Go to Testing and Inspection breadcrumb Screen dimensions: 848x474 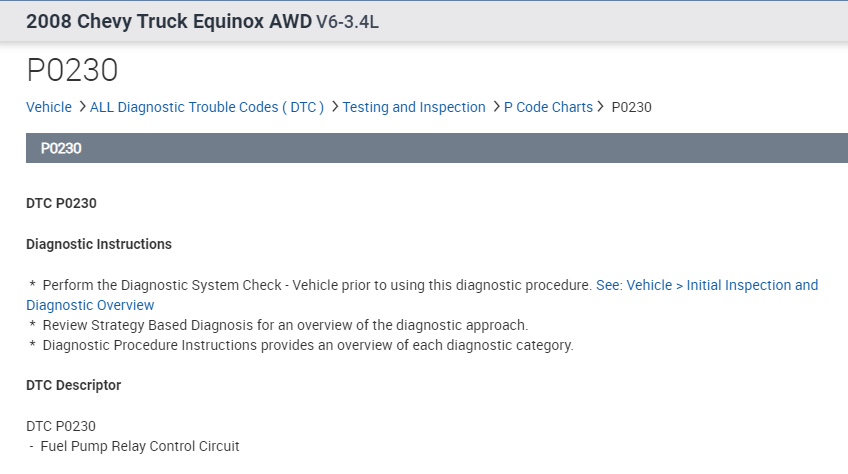414,107
